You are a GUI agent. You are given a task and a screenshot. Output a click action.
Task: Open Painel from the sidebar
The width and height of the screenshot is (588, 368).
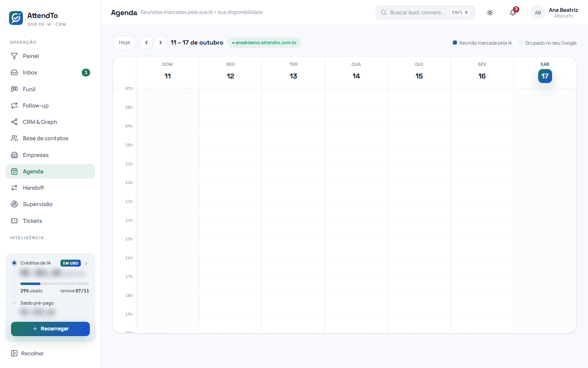[x=50, y=56]
